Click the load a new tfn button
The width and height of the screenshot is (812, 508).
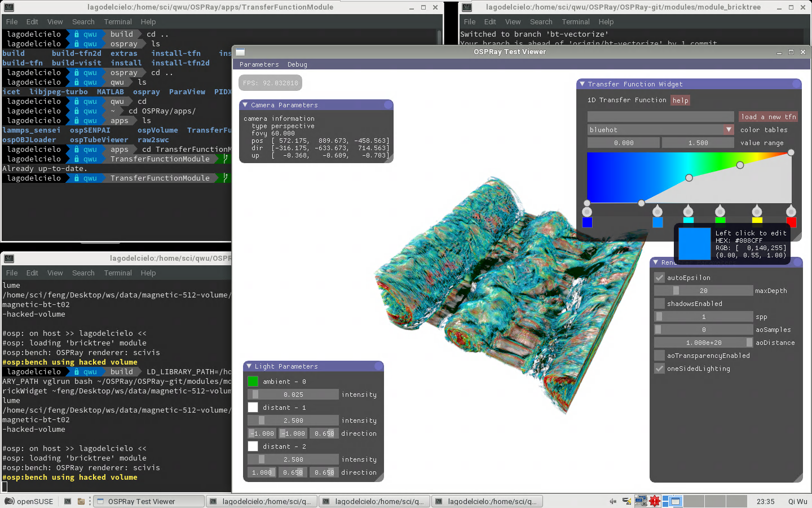point(769,117)
